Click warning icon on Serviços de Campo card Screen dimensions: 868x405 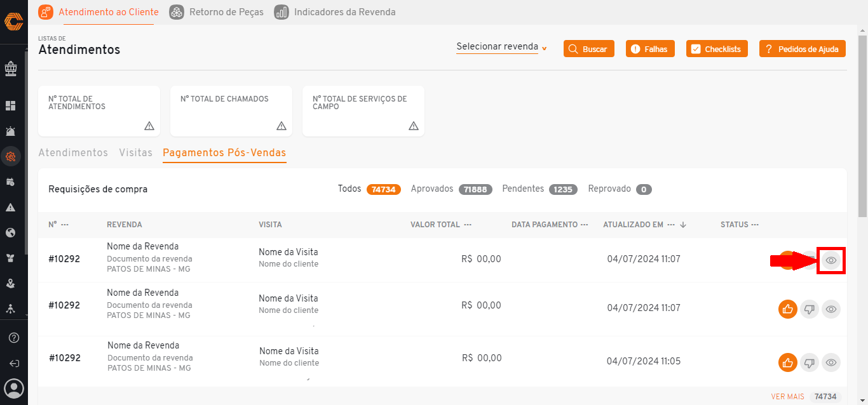[x=414, y=126]
